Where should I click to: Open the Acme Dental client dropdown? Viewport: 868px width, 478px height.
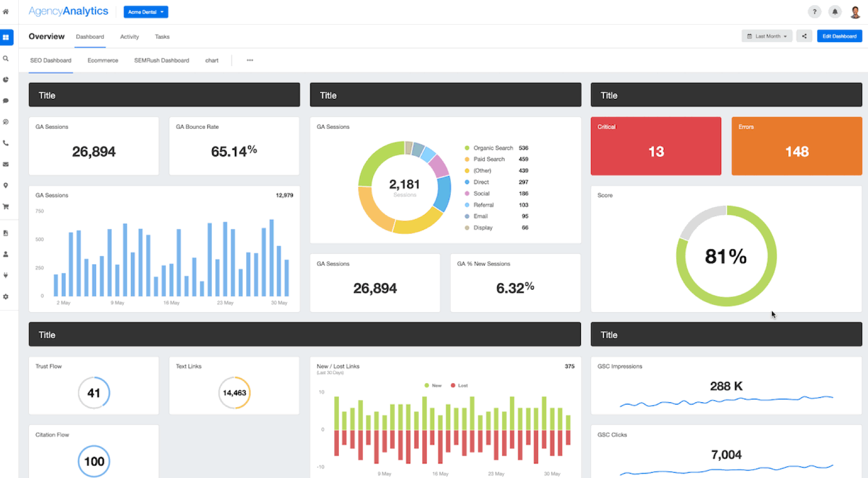(x=146, y=12)
